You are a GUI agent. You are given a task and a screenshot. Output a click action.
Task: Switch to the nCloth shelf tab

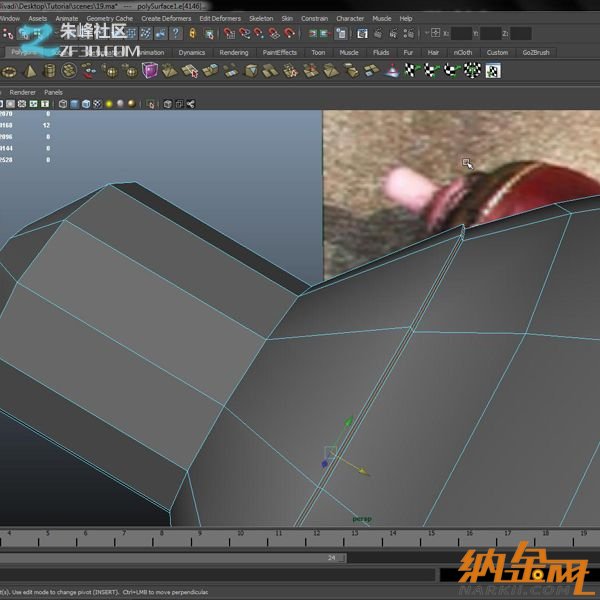coord(463,52)
